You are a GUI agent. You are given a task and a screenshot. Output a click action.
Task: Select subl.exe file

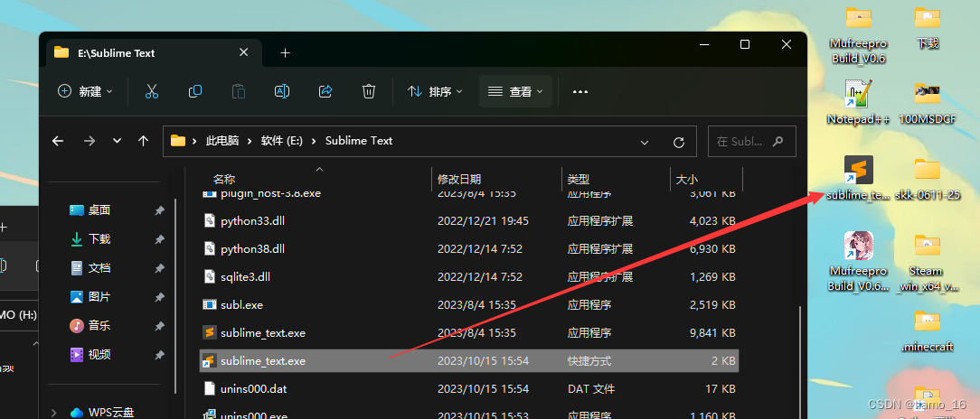pyautogui.click(x=468, y=305)
